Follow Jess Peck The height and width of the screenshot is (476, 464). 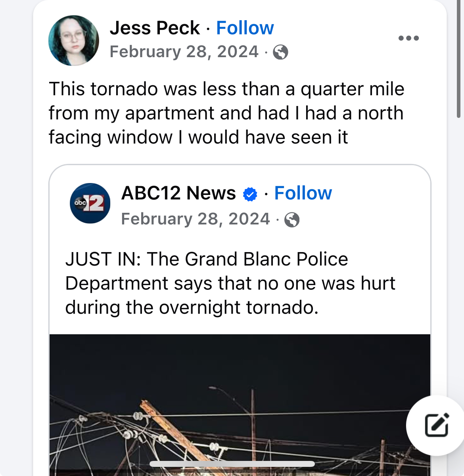pos(245,28)
